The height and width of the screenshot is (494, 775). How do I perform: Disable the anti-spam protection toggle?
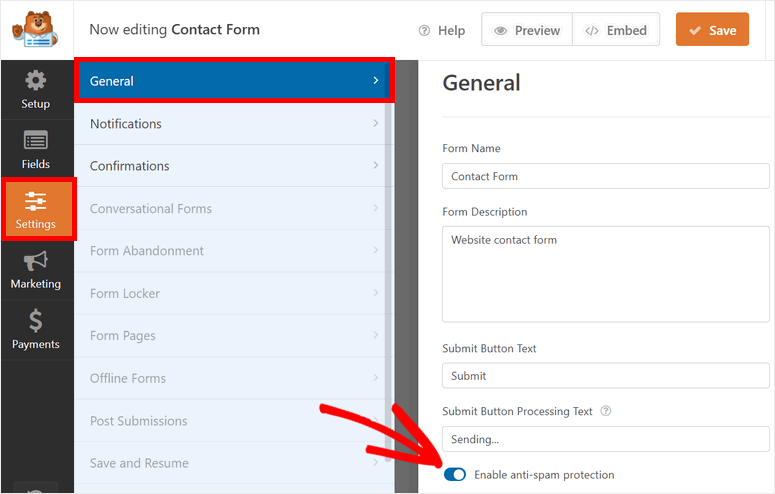[x=454, y=475]
